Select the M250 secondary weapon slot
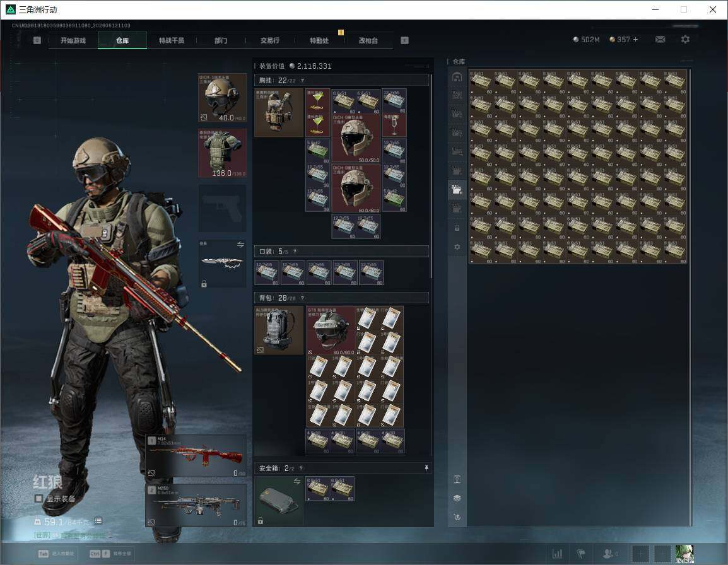Viewport: 728px width, 565px height. tap(196, 506)
